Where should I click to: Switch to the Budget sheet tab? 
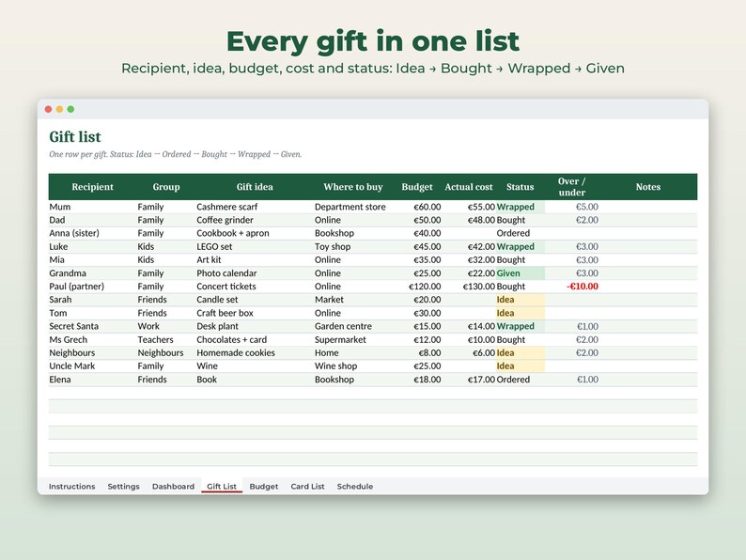(264, 487)
